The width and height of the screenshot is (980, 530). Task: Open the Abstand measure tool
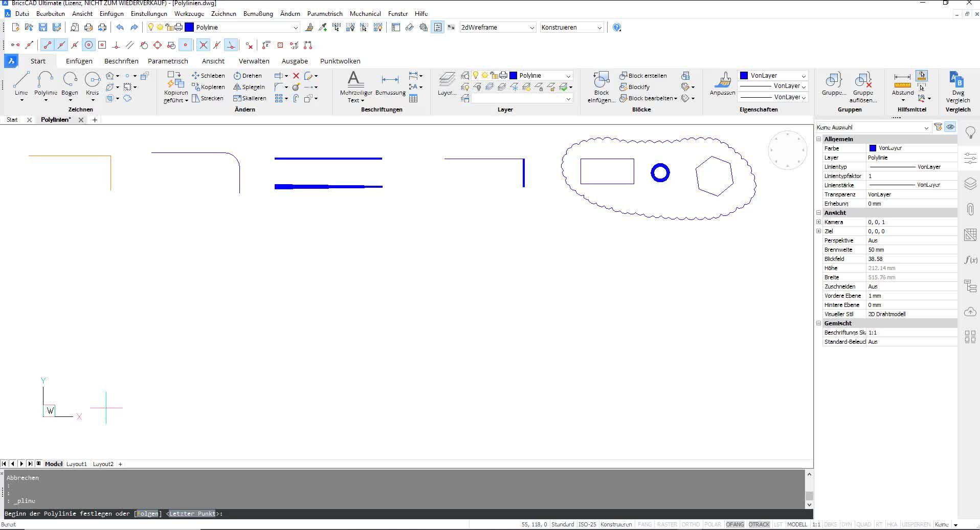pos(903,86)
